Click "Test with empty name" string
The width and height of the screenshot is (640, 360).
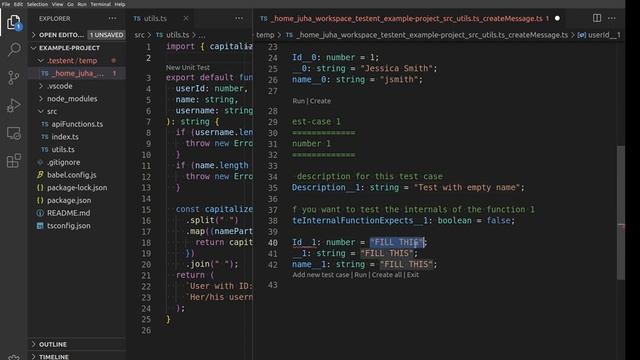point(467,188)
